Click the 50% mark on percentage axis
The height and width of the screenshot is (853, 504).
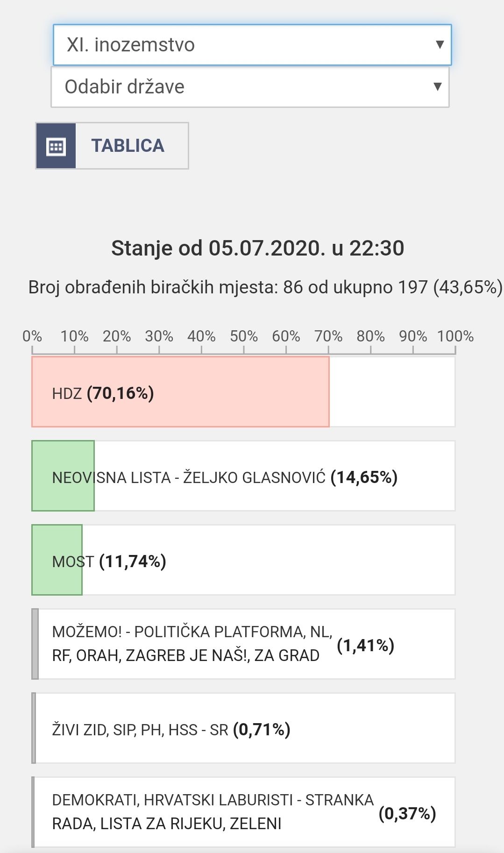click(244, 336)
